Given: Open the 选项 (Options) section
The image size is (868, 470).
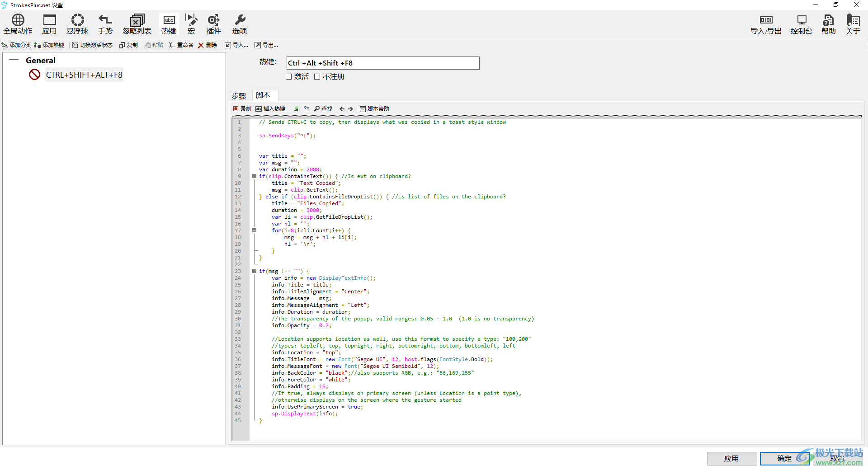Looking at the screenshot, I should (x=240, y=24).
